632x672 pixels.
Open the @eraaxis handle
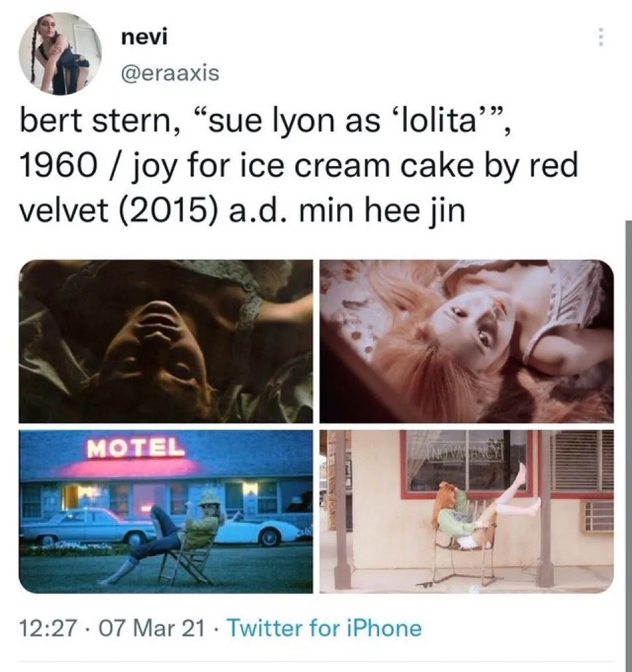(x=170, y=73)
